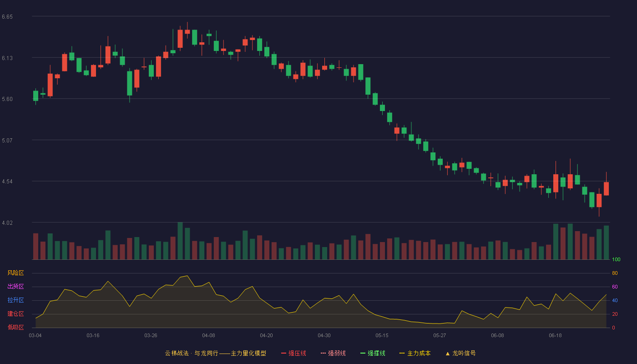Screen dimensions: 637x364
Task: Toggle the 强弱线 legend series
Action: pyautogui.click(x=333, y=353)
